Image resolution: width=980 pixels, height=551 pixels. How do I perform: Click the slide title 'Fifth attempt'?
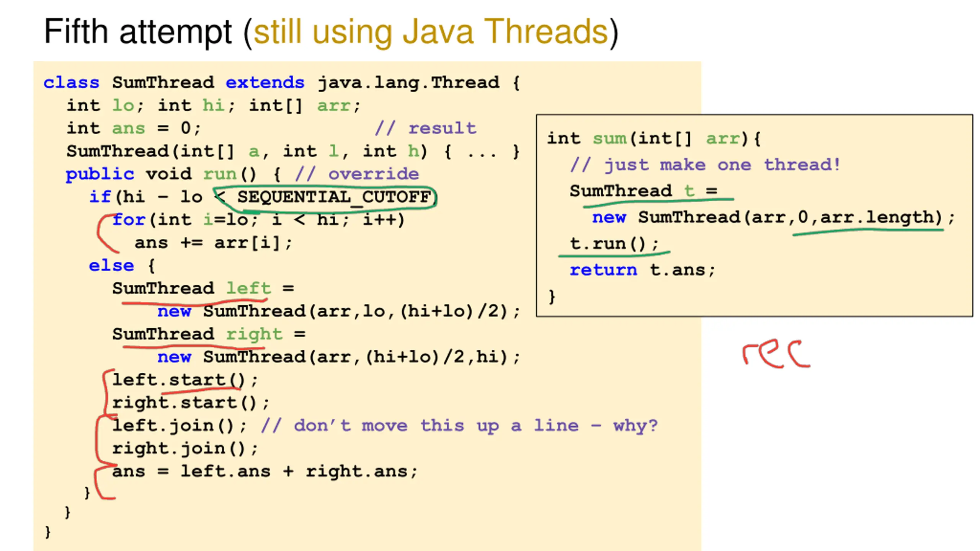coord(138,32)
